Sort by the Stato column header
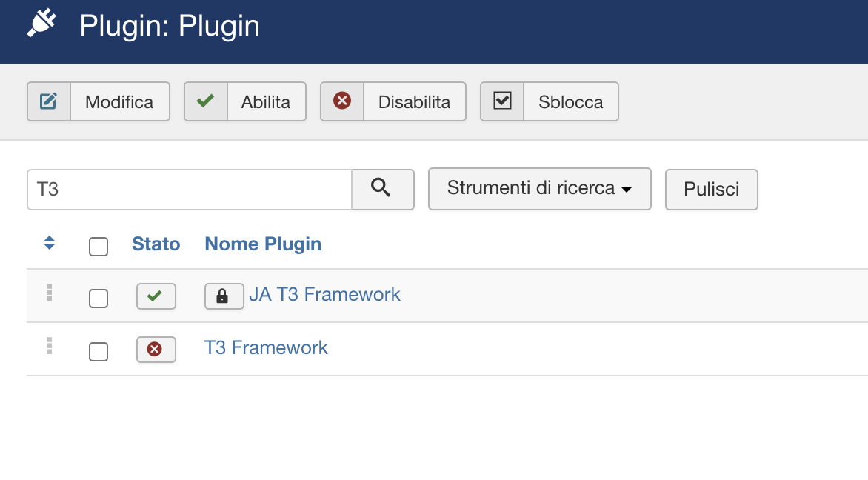 pos(156,244)
